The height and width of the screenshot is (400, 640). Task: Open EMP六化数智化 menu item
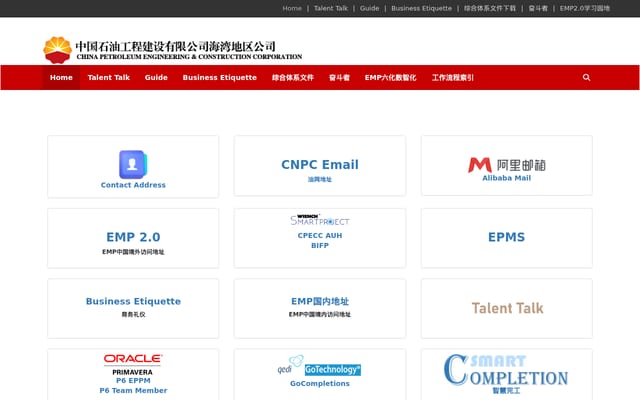coord(391,78)
